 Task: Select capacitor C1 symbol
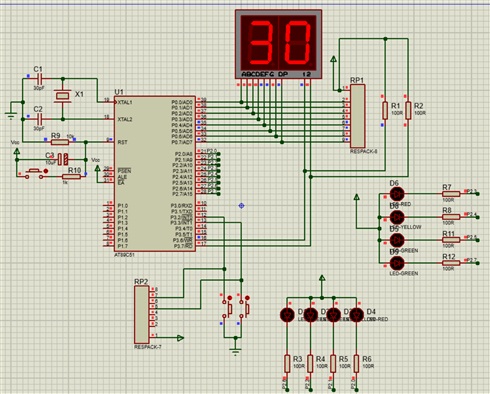tap(39, 79)
